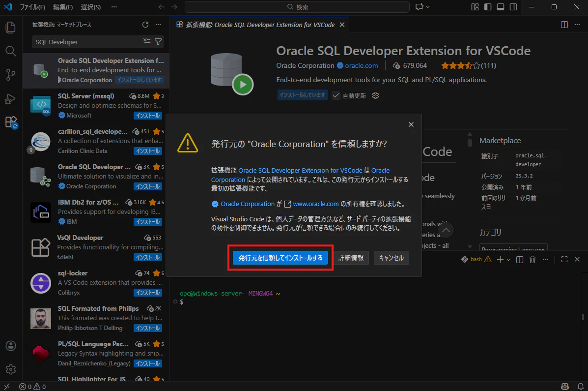The width and height of the screenshot is (588, 391).
Task: Close the publisher trust dialog
Action: coord(411,124)
